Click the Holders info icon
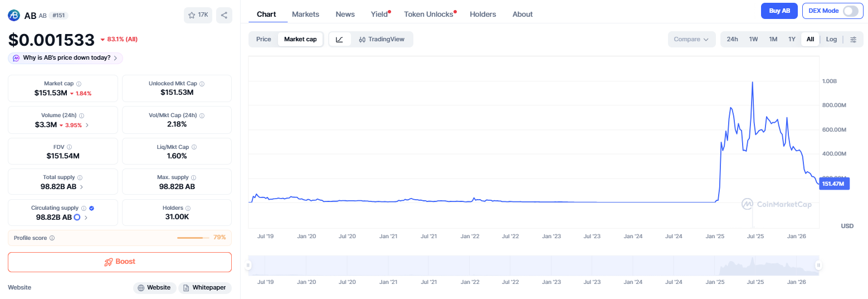The width and height of the screenshot is (868, 299). click(188, 208)
